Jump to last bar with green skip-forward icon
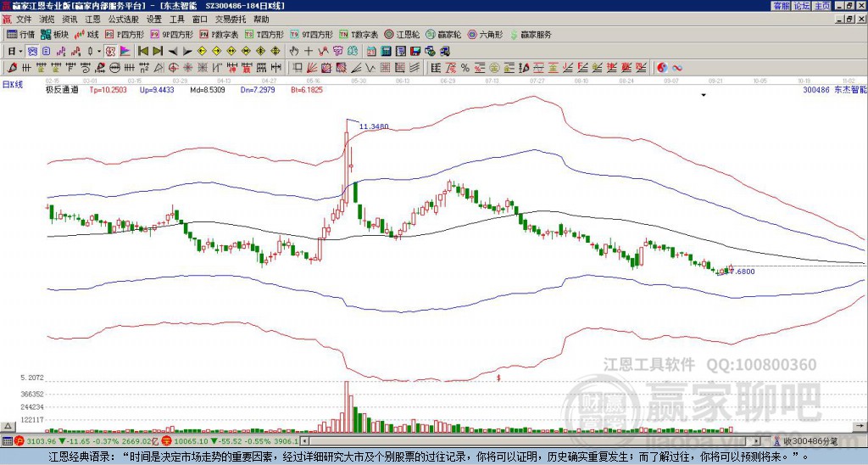This screenshot has height=465, width=868. 157,51
